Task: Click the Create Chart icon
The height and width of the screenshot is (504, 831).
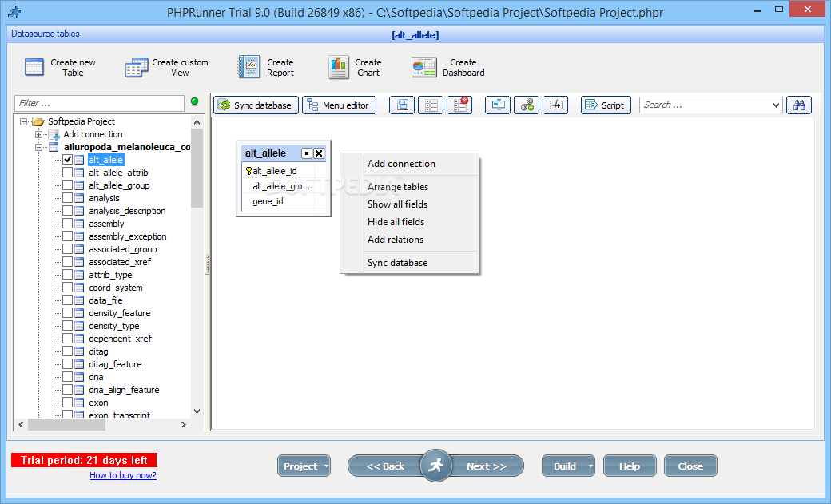Action: (x=339, y=67)
